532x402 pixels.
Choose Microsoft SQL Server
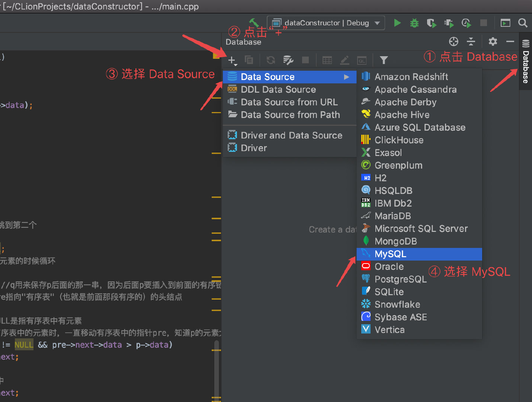tap(419, 229)
